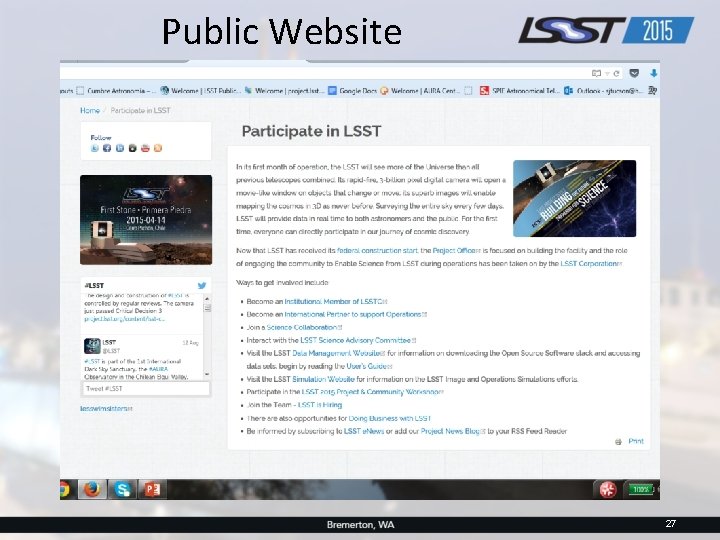Viewport: 720px width, 540px height.
Task: Open the YouTube follow icon
Action: [x=145, y=148]
